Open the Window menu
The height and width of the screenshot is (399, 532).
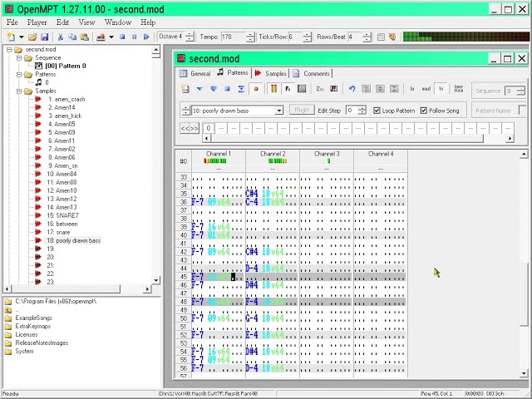tap(118, 22)
